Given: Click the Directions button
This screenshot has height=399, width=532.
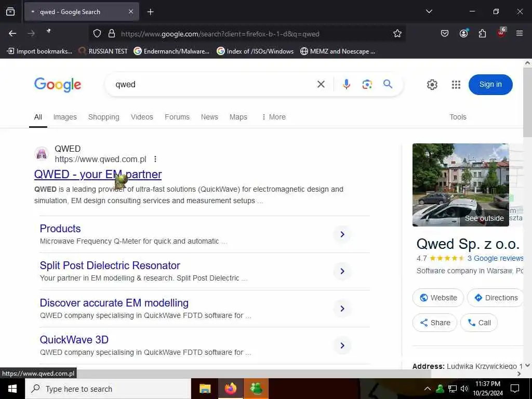Looking at the screenshot, I should coord(495,298).
